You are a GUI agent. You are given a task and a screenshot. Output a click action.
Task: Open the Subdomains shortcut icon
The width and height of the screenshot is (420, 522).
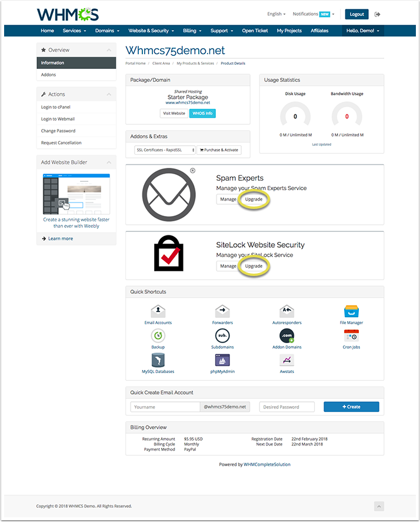(x=222, y=335)
